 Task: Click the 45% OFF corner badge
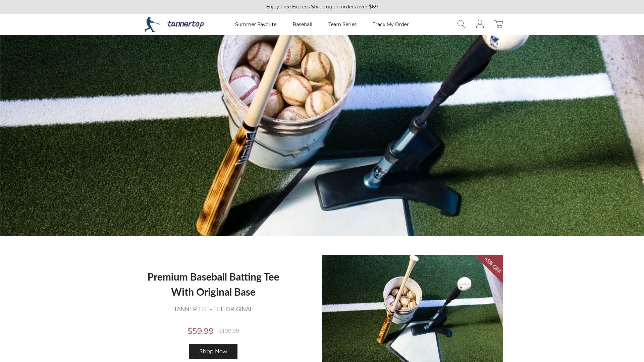(x=492, y=265)
